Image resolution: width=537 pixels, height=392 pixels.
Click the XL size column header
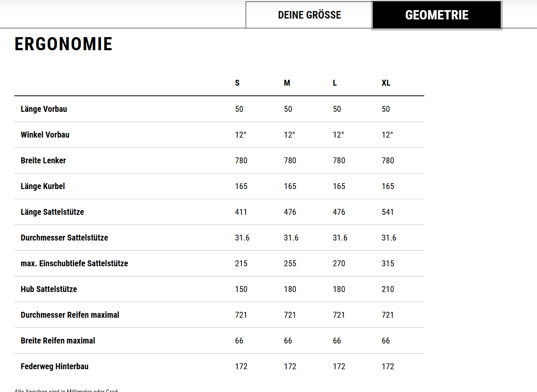point(386,83)
